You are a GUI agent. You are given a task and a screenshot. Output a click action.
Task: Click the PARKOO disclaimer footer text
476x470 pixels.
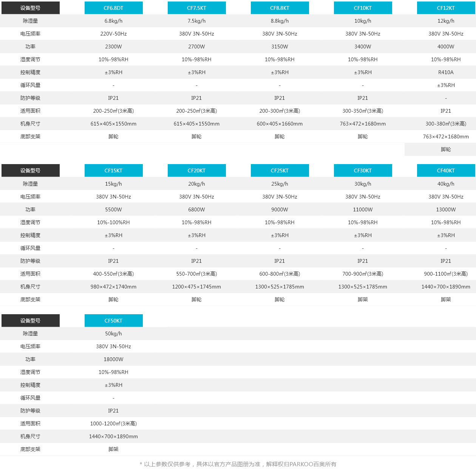point(238,464)
